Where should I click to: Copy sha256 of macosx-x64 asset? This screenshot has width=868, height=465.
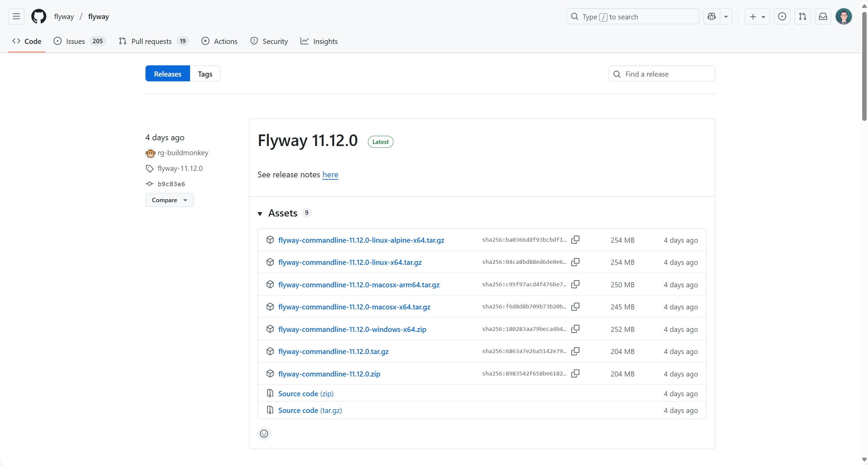click(x=575, y=306)
